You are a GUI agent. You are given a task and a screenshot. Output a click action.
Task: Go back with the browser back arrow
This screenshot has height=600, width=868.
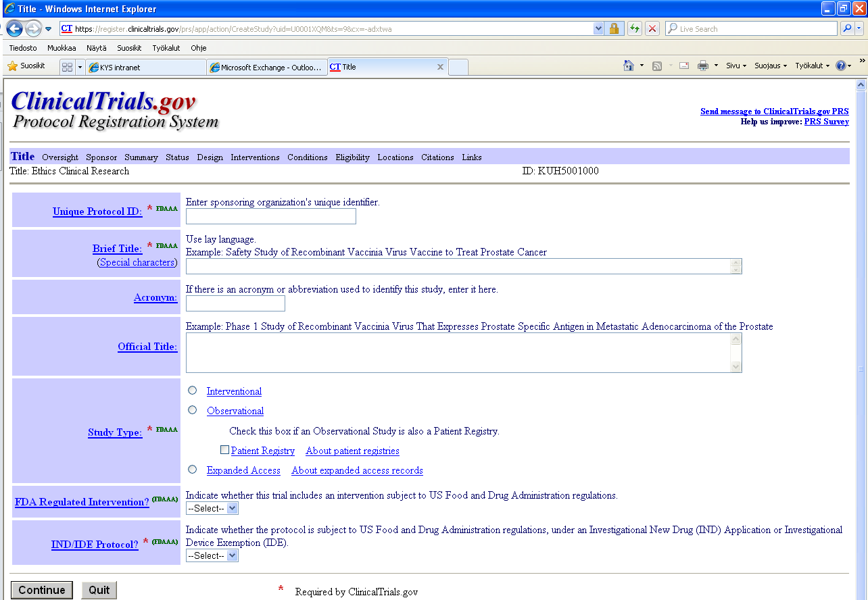click(14, 29)
